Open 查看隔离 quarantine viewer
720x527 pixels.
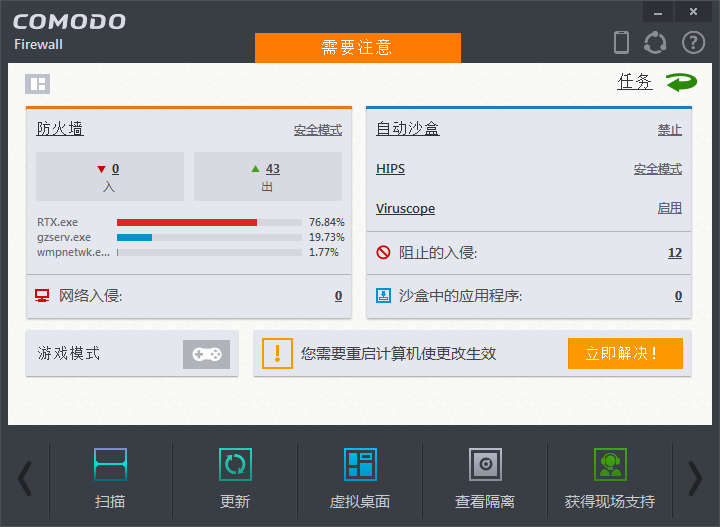485,465
